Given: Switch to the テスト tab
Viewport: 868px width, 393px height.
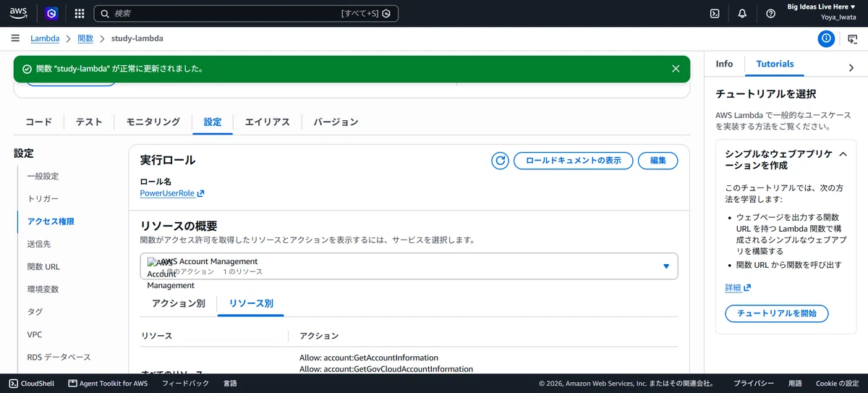Looking at the screenshot, I should point(89,122).
